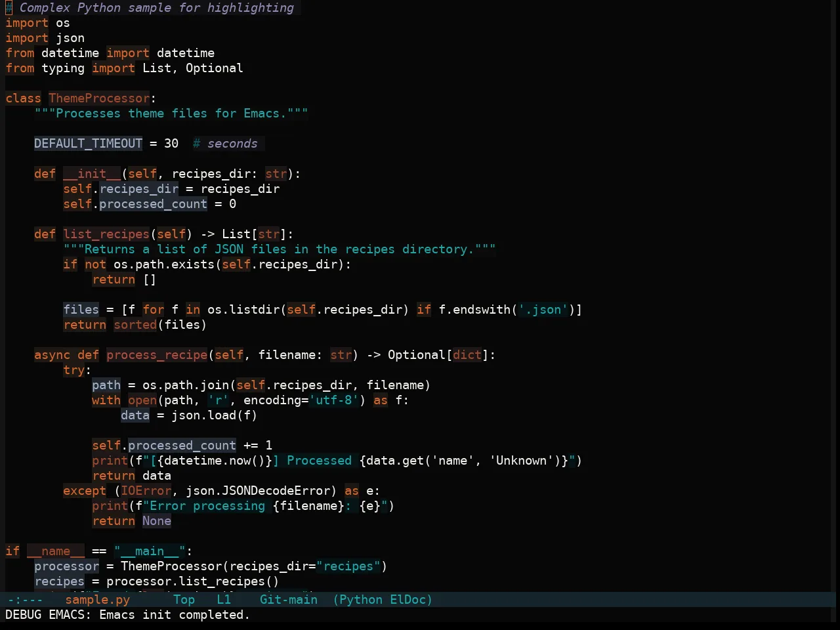Viewport: 840px width, 630px height.
Task: Click the 'Processes theme files for Emacs.' docstring
Action: [171, 114]
